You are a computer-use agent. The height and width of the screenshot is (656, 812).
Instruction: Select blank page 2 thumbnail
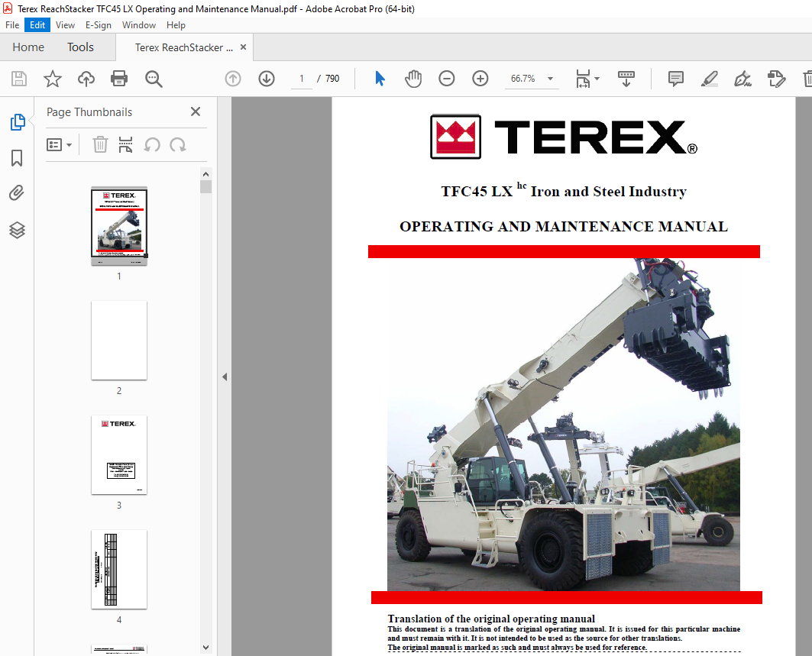click(x=119, y=341)
